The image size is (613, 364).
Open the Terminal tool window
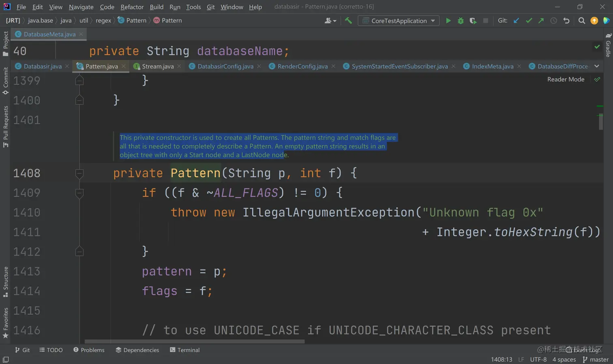pos(184,350)
